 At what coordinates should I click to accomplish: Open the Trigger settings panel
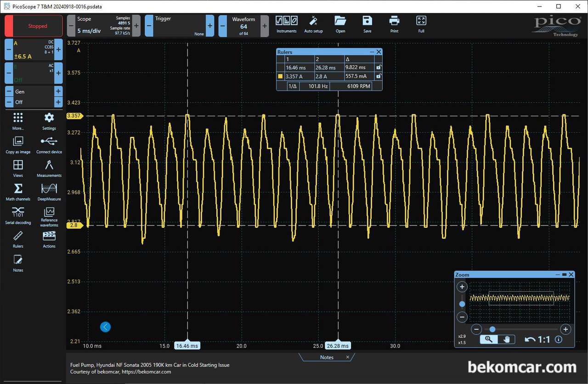(x=179, y=26)
